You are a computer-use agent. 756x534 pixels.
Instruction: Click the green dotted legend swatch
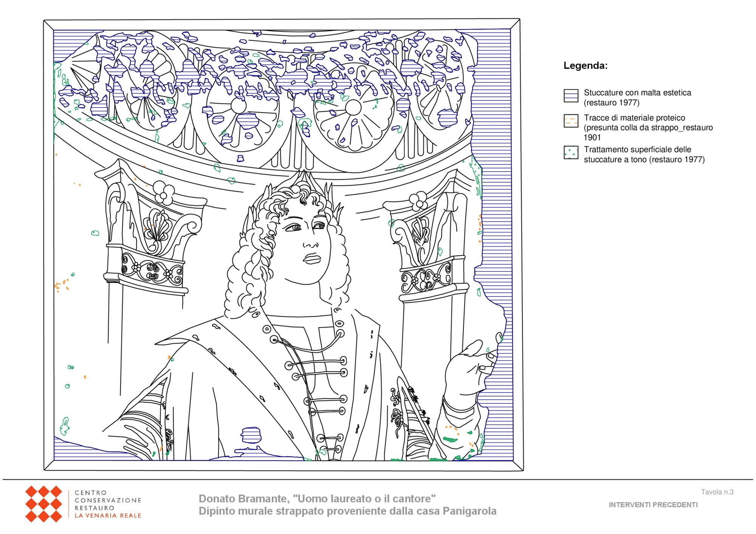pyautogui.click(x=571, y=152)
